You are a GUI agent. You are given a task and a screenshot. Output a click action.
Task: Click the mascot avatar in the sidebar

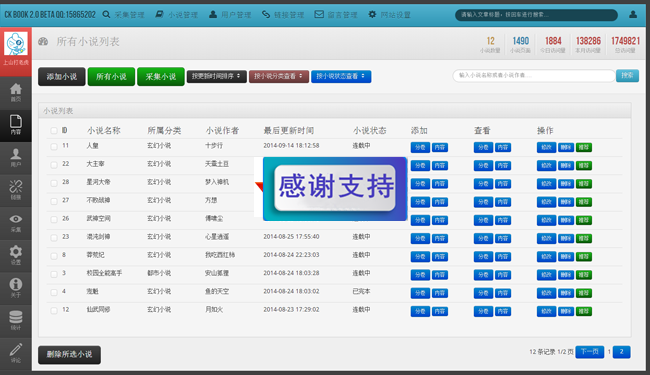[x=16, y=44]
